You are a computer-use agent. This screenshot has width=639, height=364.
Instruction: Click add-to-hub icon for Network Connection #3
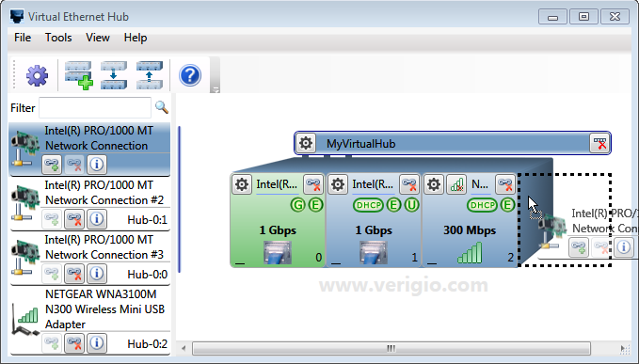[x=52, y=274]
